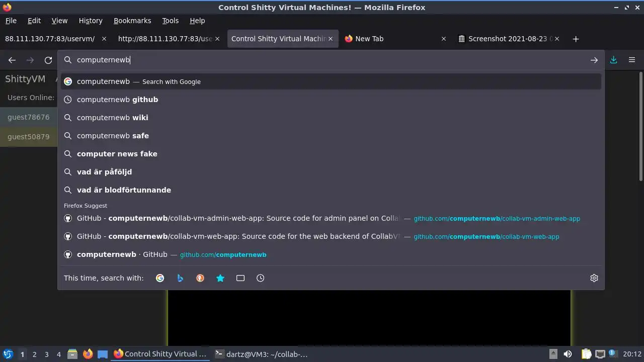Open the network tray icon
The image size is (644, 362).
pos(600,354)
